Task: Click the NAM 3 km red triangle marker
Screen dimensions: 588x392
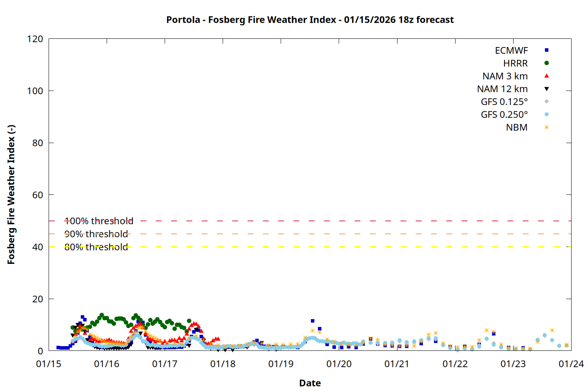Action: [546, 76]
